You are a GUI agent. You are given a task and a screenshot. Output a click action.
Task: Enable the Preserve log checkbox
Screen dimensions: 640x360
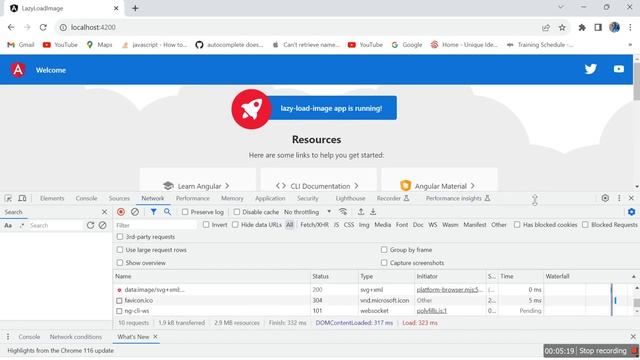[x=185, y=212]
